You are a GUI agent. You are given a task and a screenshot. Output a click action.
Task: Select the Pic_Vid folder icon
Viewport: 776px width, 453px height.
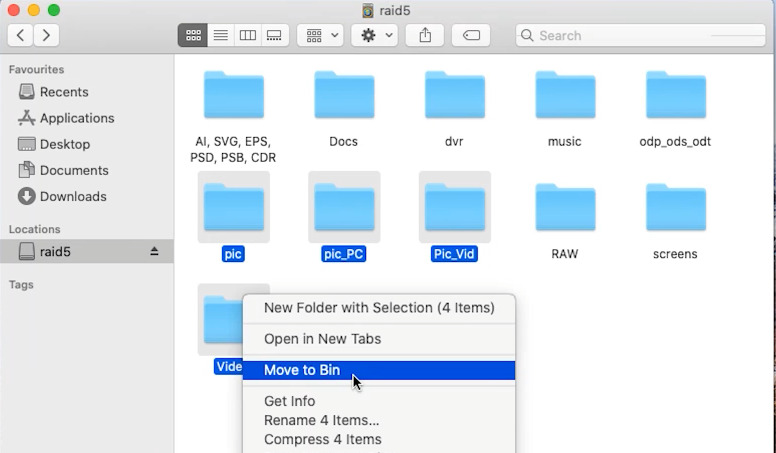pyautogui.click(x=454, y=207)
